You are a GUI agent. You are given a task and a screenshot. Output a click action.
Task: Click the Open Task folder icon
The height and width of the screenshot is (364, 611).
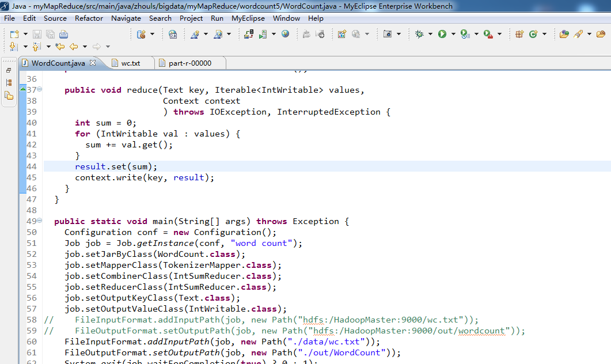point(601,35)
